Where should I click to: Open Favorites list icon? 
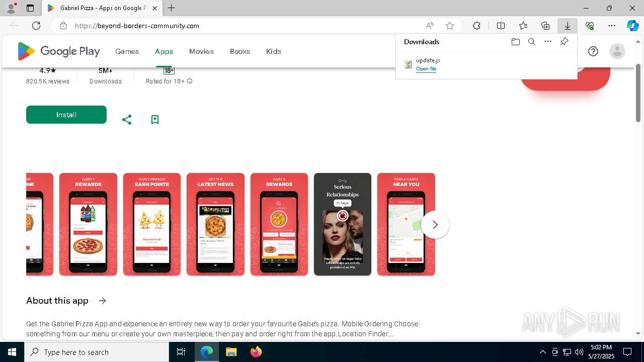tap(523, 26)
